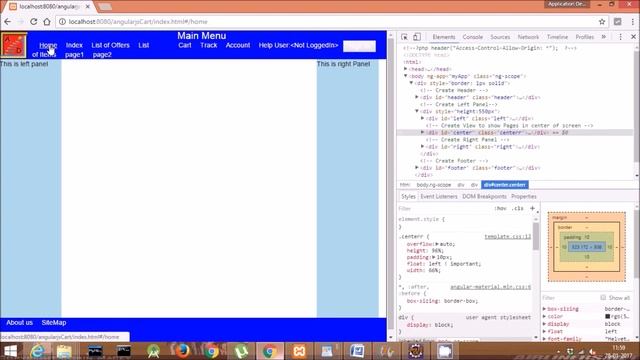Expand the head element node
The image size is (640, 360).
click(x=406, y=69)
